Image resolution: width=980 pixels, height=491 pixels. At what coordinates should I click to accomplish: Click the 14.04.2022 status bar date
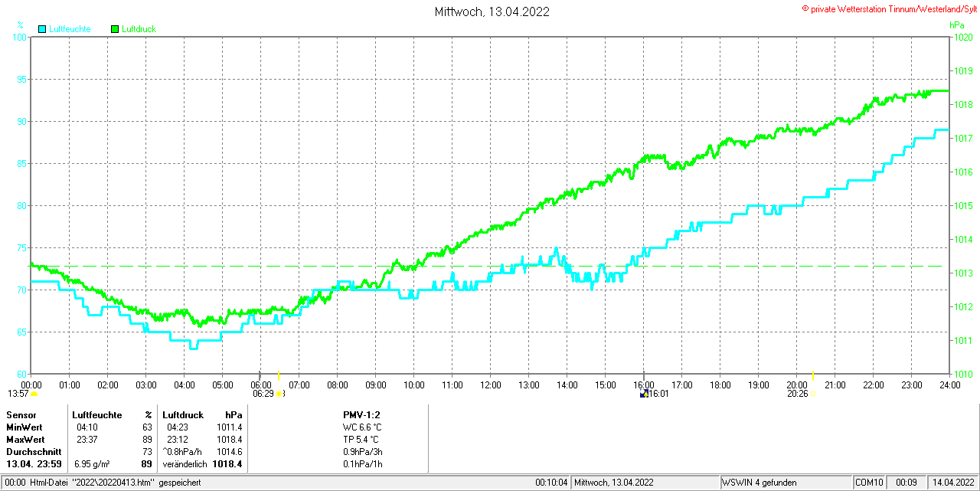pos(952,483)
